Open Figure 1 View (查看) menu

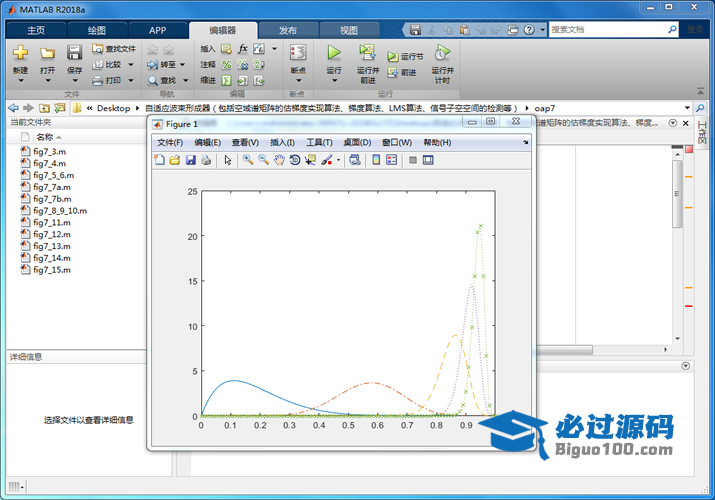coord(245,143)
